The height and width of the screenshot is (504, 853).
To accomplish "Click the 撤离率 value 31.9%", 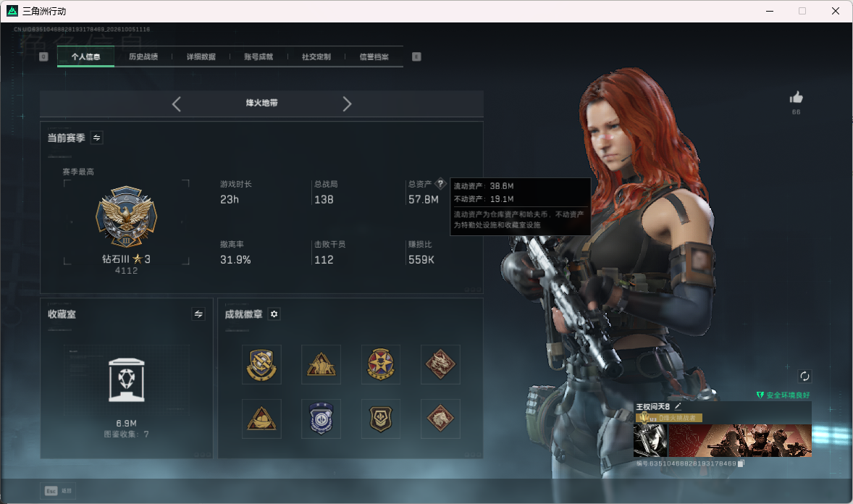I will pos(235,260).
